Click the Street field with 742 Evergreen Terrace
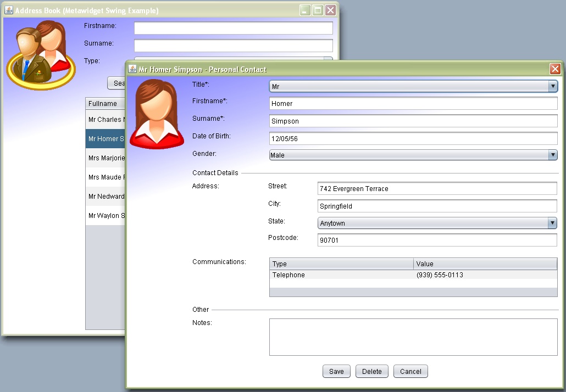The width and height of the screenshot is (566, 392). [x=437, y=189]
